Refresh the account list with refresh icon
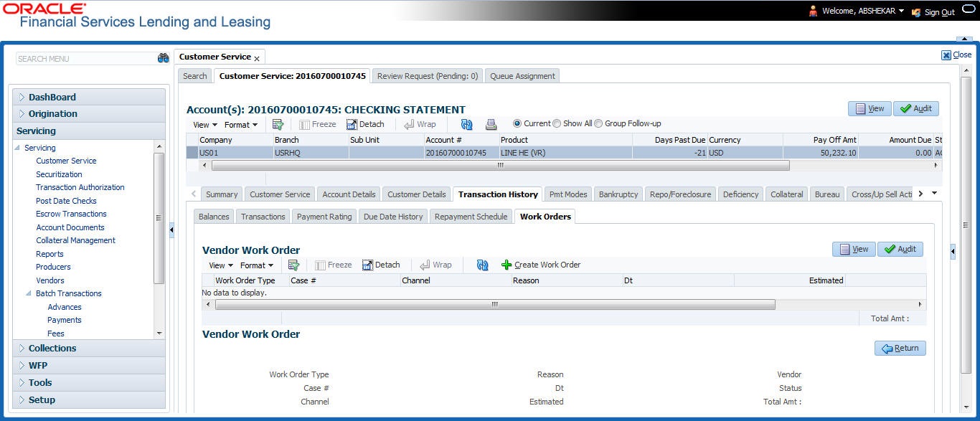 click(467, 124)
